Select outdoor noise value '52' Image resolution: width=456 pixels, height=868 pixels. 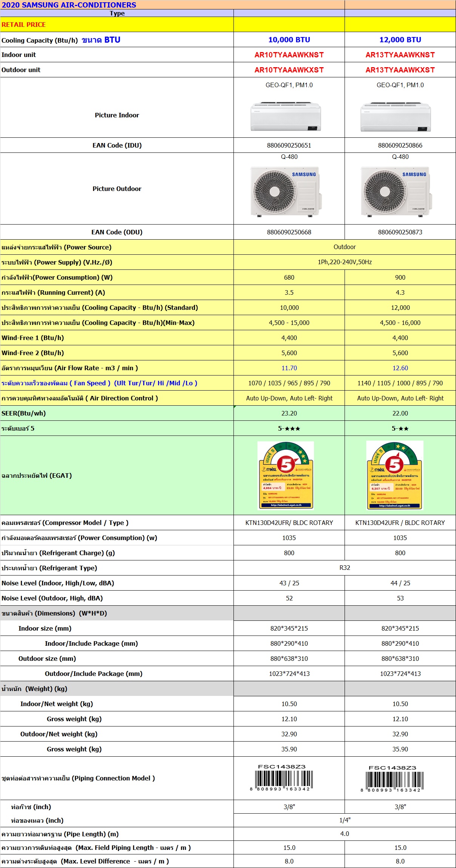[289, 598]
